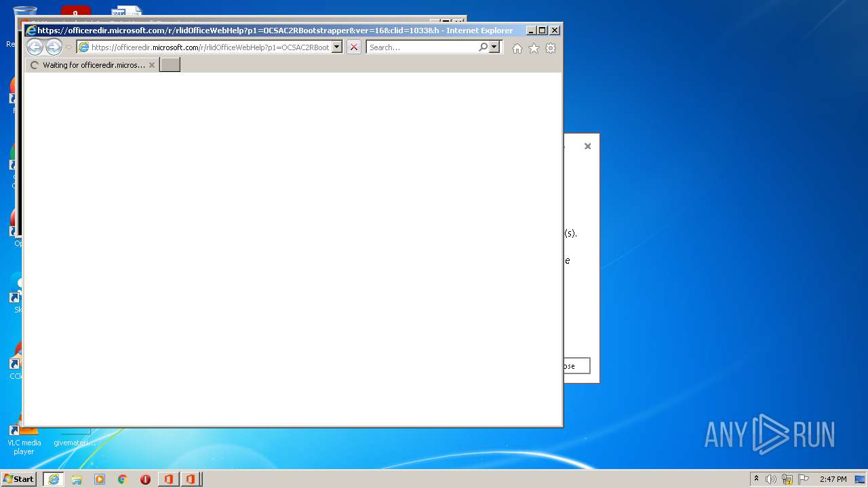Viewport: 868px width, 488px height.
Task: Maximize the Internet Explorer window
Action: [x=542, y=30]
